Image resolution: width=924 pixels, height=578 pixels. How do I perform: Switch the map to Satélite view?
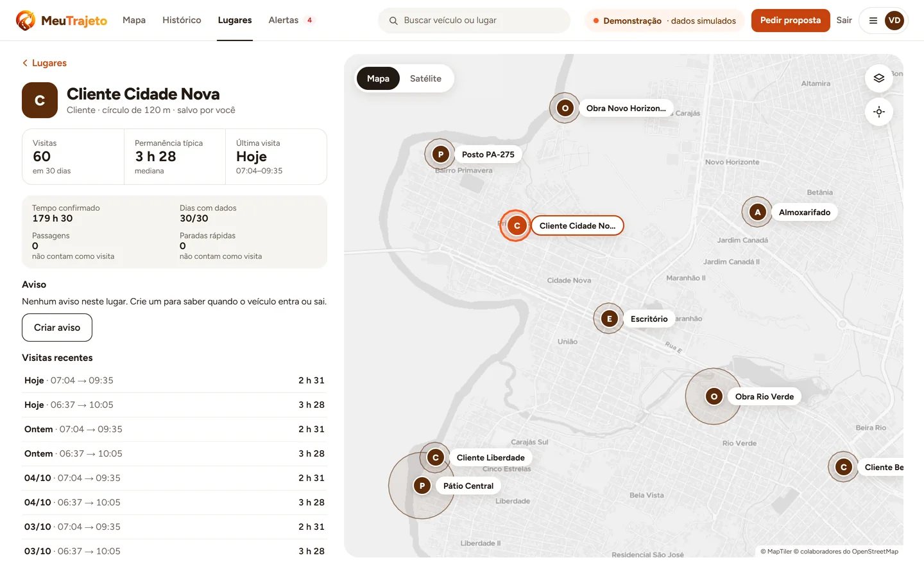click(425, 78)
